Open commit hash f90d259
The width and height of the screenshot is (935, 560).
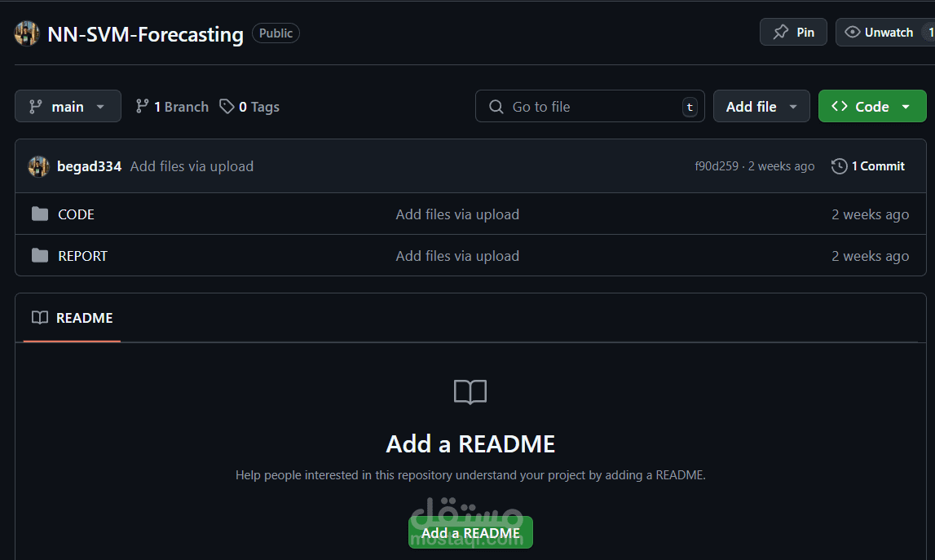717,166
